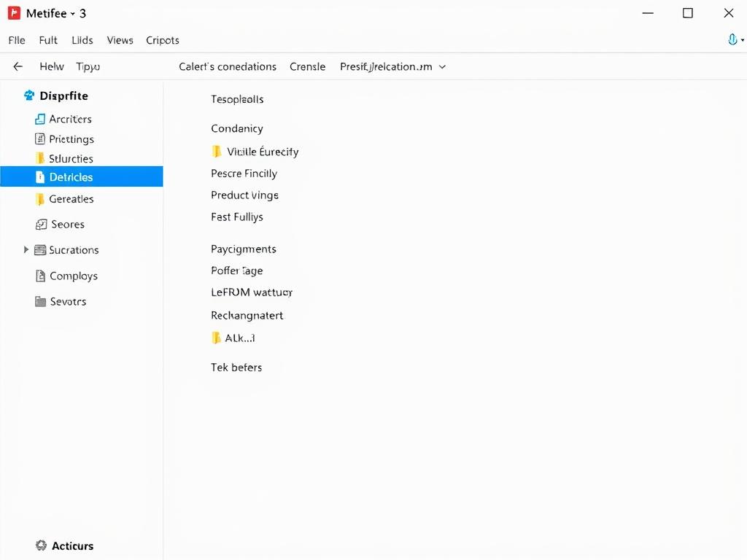Image resolution: width=747 pixels, height=560 pixels.
Task: Click the Fast Fulliys entry
Action: 237,217
